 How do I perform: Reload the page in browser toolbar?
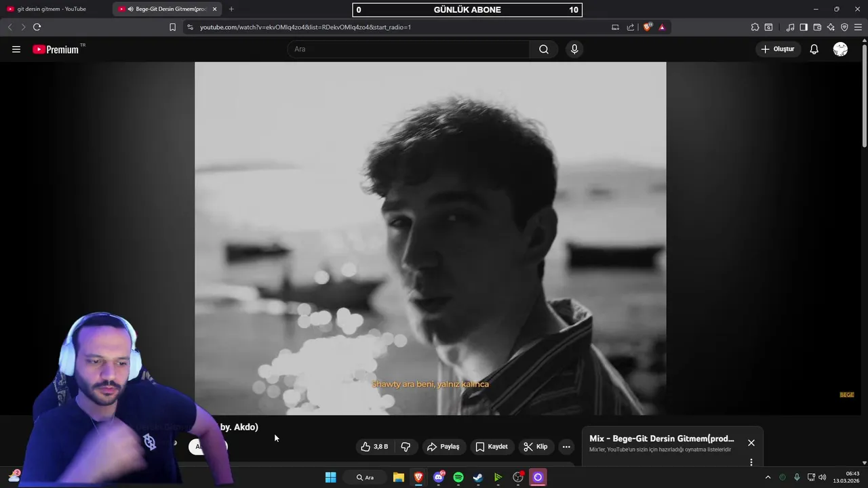tap(37, 27)
